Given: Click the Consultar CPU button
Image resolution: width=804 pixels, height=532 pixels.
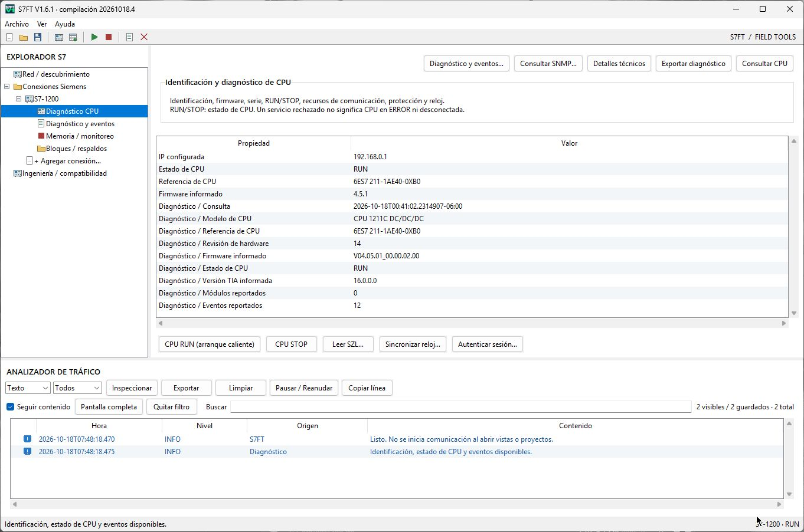Looking at the screenshot, I should tap(764, 64).
